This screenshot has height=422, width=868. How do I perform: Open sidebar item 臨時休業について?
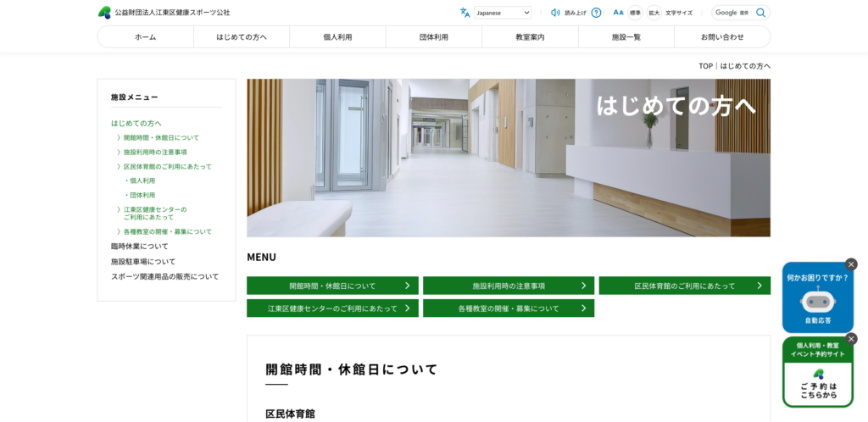pos(140,246)
